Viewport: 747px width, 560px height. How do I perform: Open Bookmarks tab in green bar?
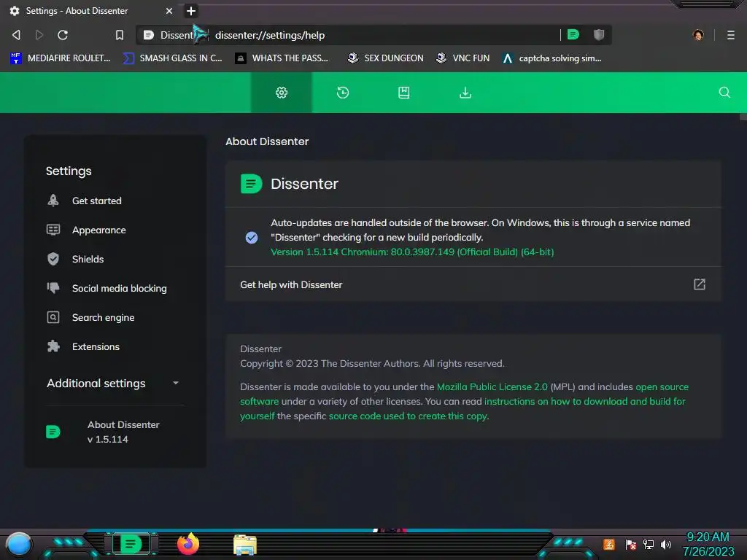click(x=404, y=93)
